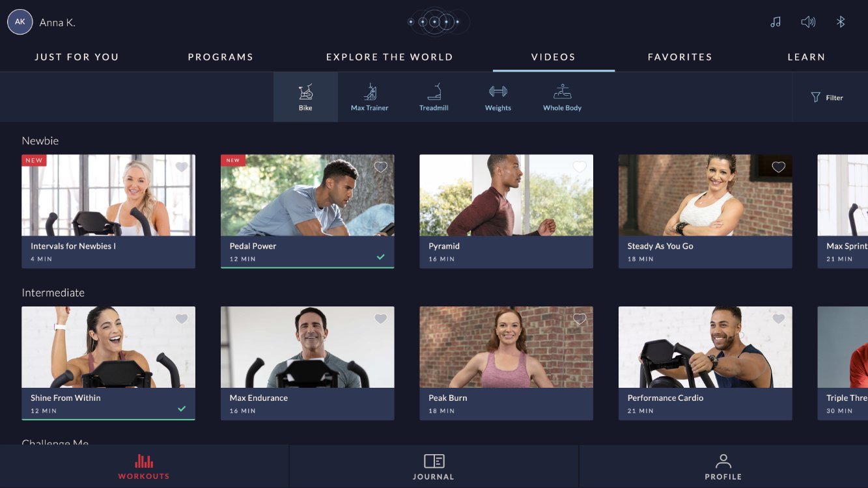Open the Explore the World tab

coord(389,57)
